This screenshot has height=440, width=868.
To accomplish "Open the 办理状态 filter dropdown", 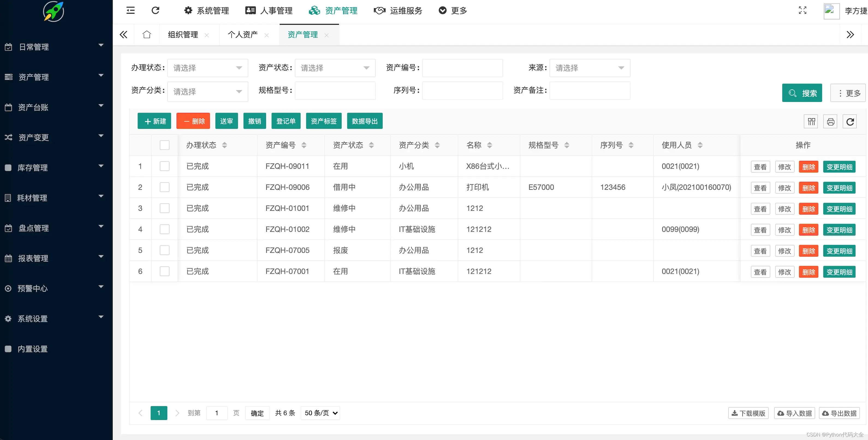I will point(207,68).
